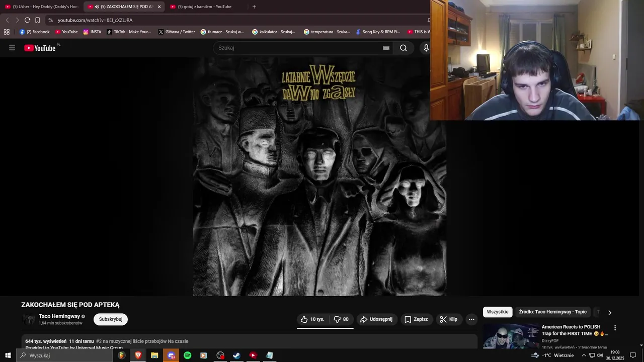Open the on-screen keyboard in the search box

pos(386,48)
